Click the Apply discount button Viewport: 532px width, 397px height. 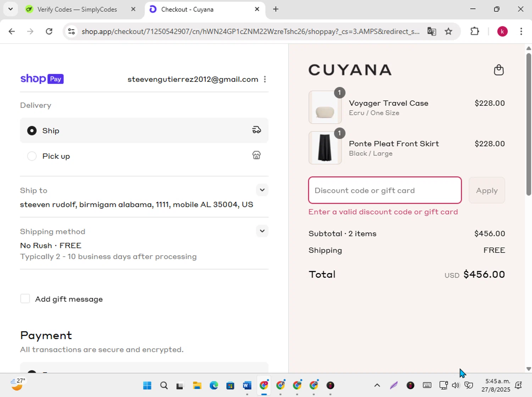coord(487,190)
